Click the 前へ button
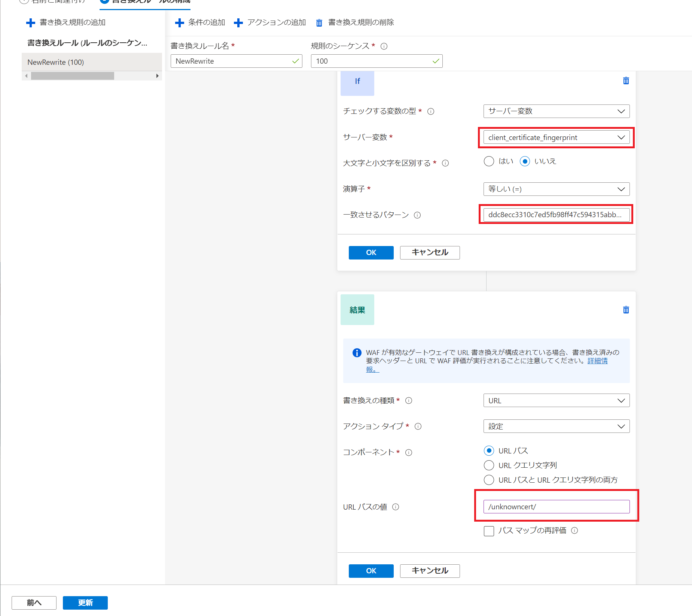 34,603
